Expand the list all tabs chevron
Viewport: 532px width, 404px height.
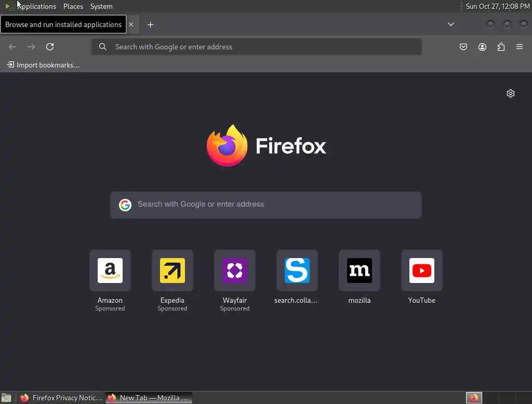(450, 24)
